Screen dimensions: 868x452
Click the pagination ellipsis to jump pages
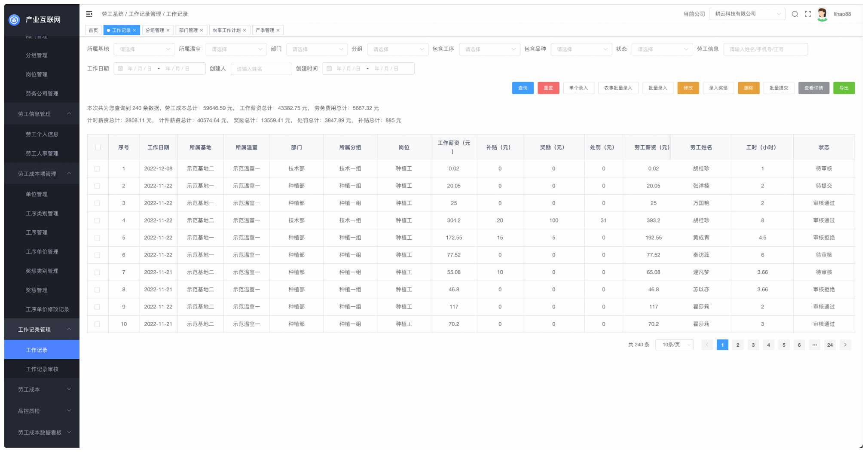(x=815, y=345)
